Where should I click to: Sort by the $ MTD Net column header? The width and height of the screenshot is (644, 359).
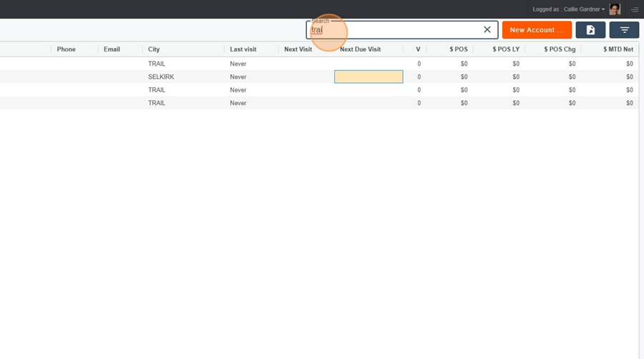click(x=618, y=49)
